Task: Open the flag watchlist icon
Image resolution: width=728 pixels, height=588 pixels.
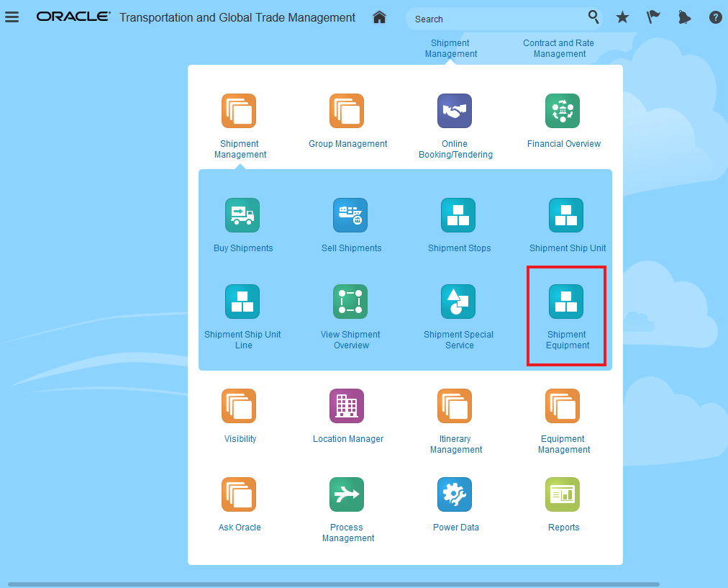Action: click(653, 18)
